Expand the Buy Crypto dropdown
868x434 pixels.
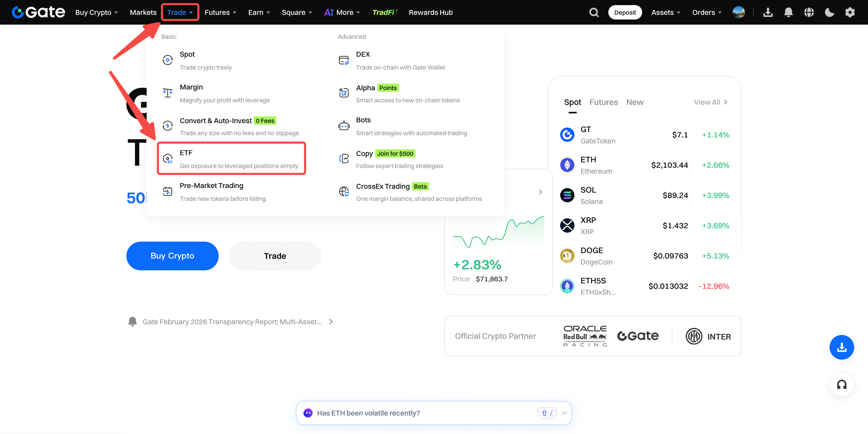point(96,13)
